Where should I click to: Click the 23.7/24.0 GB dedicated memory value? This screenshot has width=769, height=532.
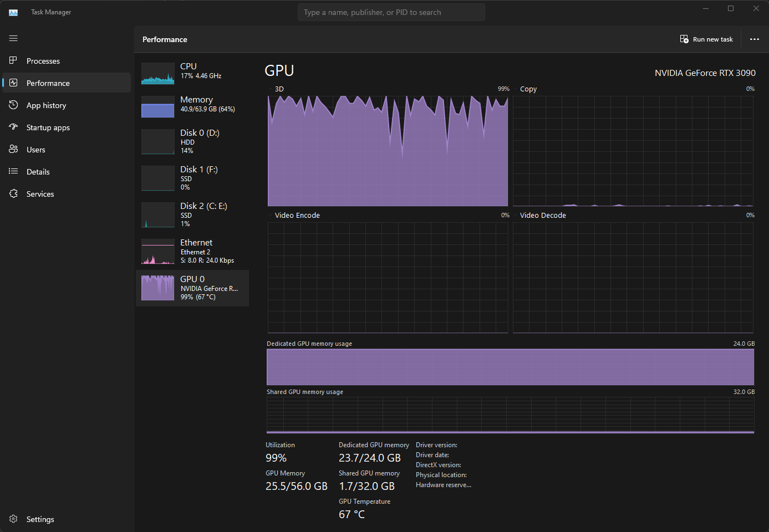coord(370,458)
